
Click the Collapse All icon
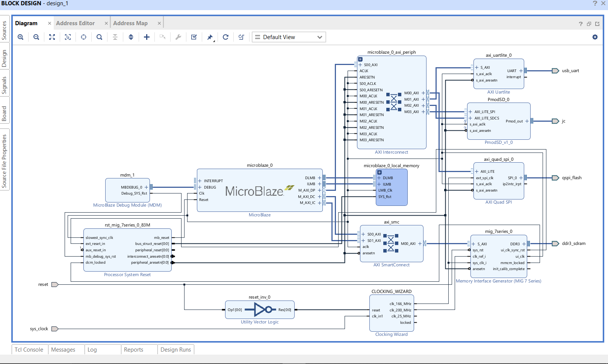point(115,37)
